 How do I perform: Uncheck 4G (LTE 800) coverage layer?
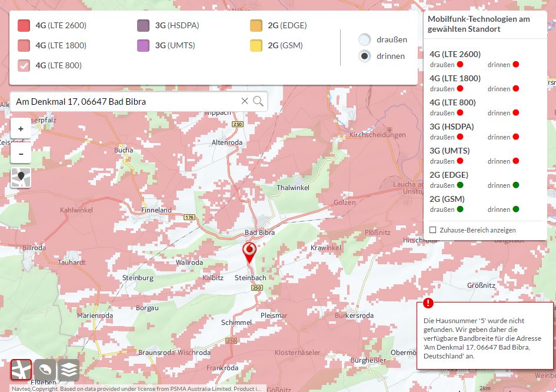pyautogui.click(x=24, y=65)
